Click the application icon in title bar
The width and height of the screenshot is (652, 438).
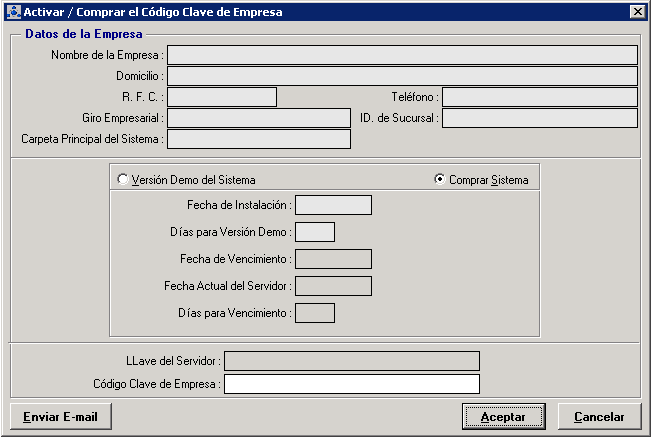tap(13, 12)
